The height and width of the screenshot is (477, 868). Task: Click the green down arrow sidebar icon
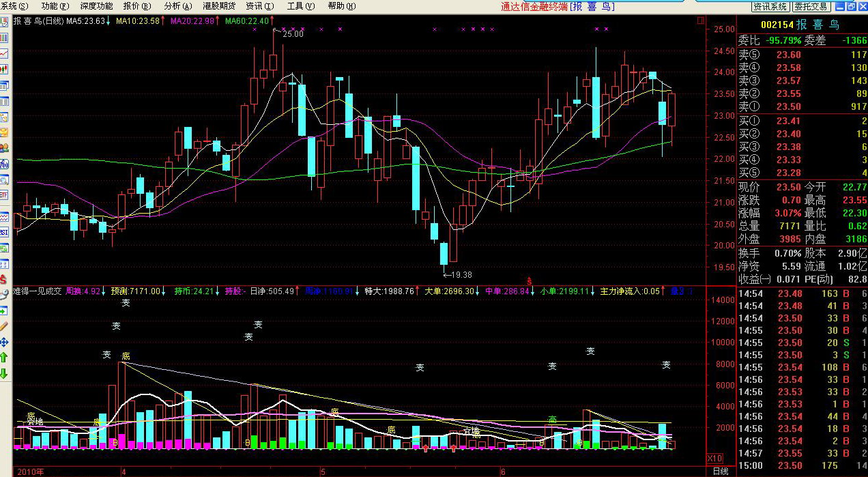click(x=4, y=373)
